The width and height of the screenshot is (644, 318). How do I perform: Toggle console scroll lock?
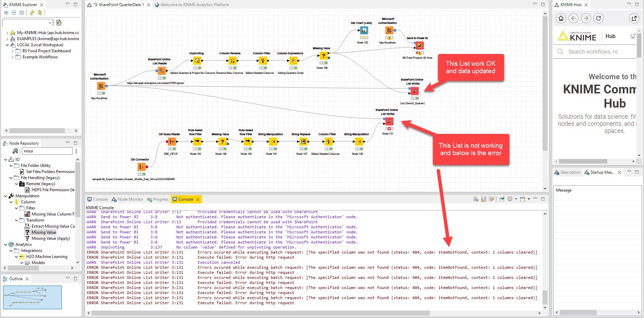click(x=484, y=199)
